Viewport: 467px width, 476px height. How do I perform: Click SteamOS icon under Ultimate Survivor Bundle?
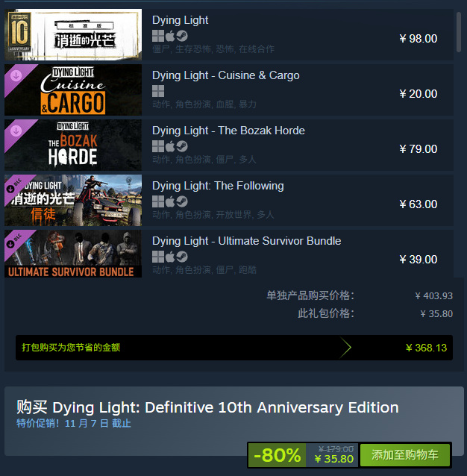(182, 257)
